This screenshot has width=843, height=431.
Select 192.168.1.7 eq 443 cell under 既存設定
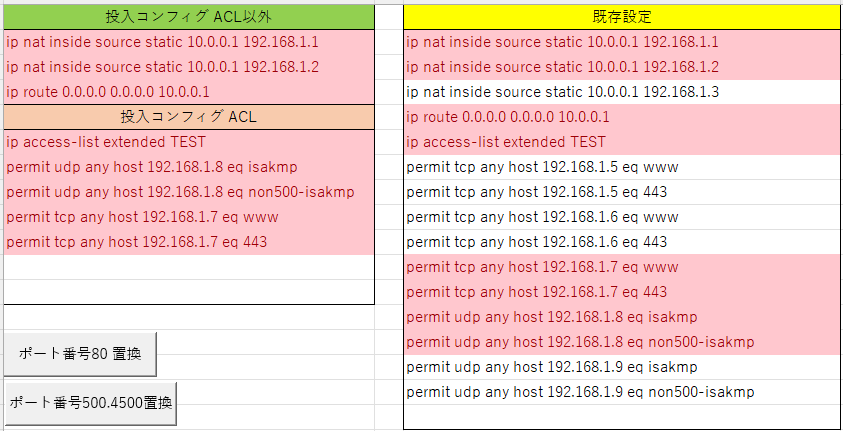coord(623,292)
